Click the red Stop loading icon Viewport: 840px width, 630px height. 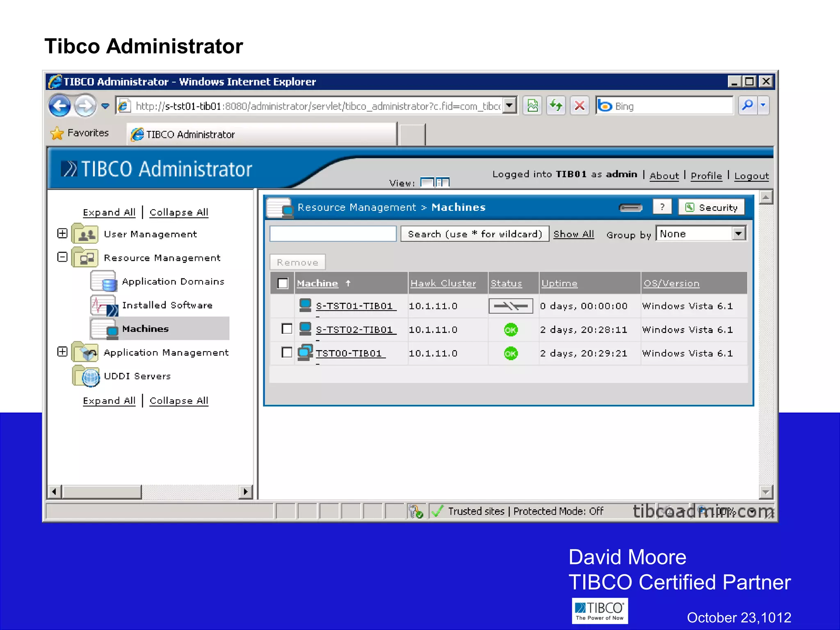pyautogui.click(x=580, y=106)
